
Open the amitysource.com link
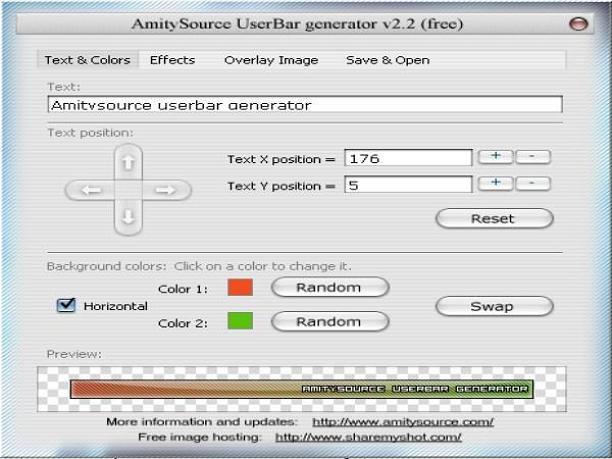pos(403,422)
